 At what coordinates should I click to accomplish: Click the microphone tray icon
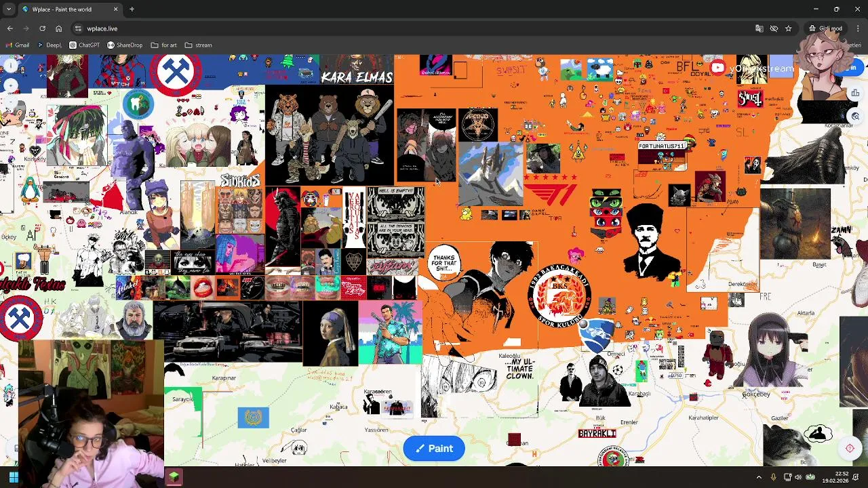click(774, 477)
